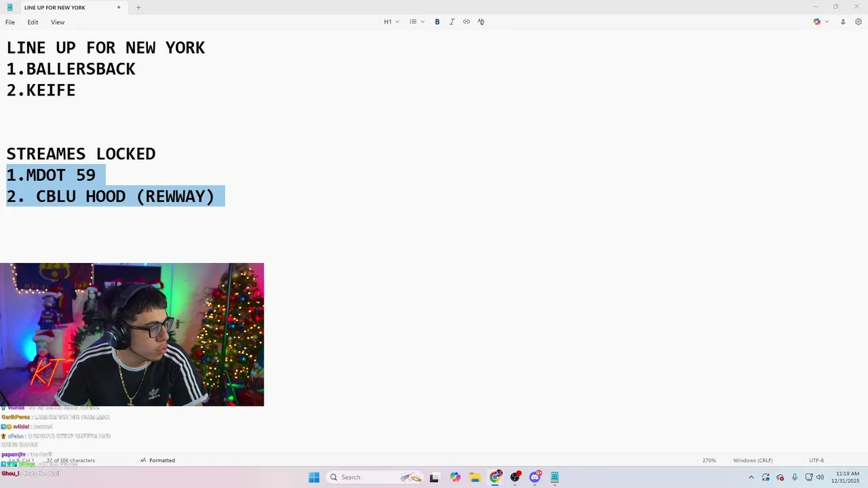Launch Copilot from the taskbar
Viewport: 868px width, 488px height.
click(x=455, y=477)
